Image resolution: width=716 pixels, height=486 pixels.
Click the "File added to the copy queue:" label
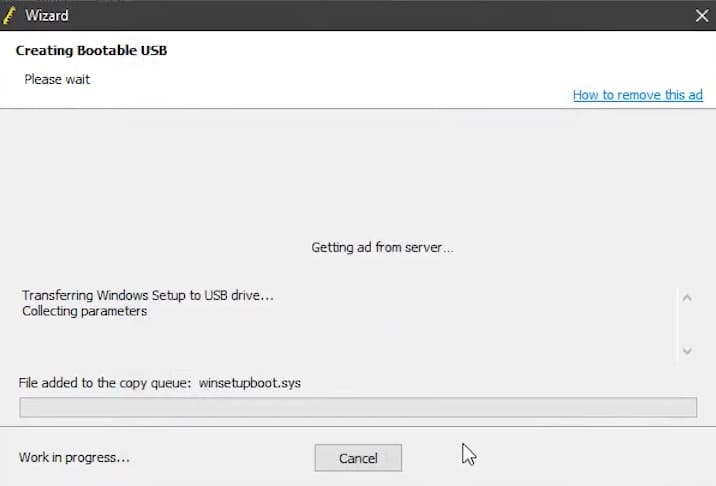click(104, 382)
